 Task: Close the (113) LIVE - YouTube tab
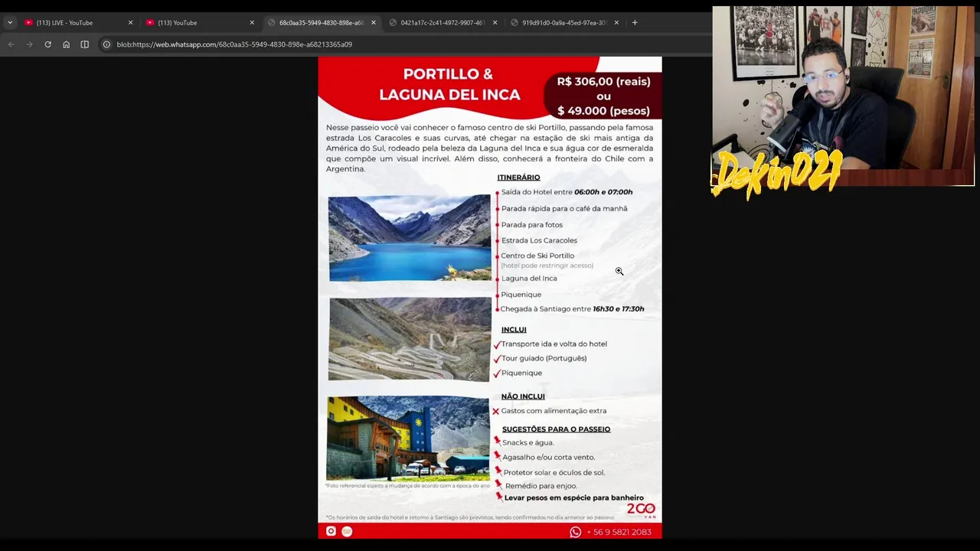(130, 23)
